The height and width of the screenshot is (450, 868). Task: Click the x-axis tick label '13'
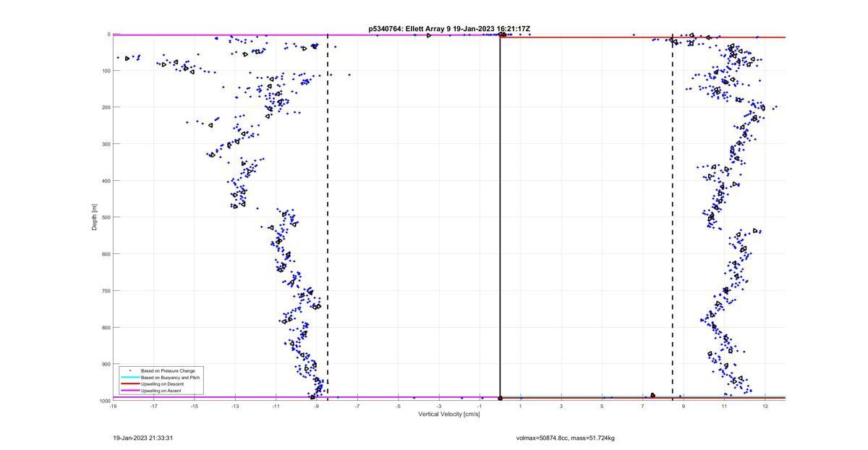(x=765, y=406)
